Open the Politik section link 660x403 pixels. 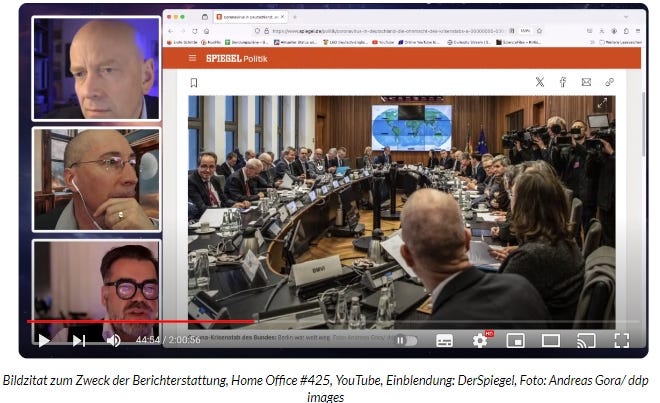point(255,59)
